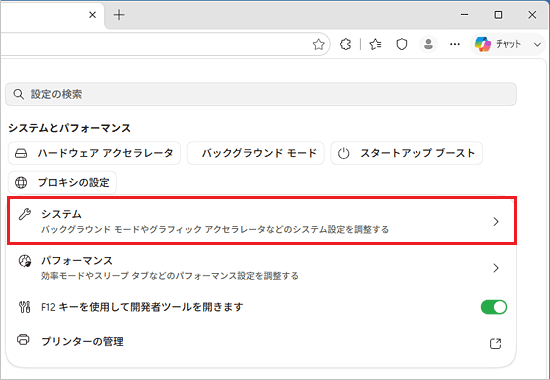Image resolution: width=550 pixels, height=380 pixels.
Task: Open a new tab with plus button
Action: coord(119,15)
